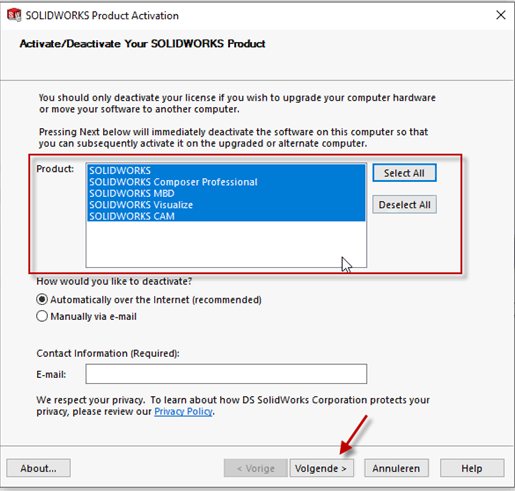Open the About... dialog
The image size is (515, 491).
point(38,468)
